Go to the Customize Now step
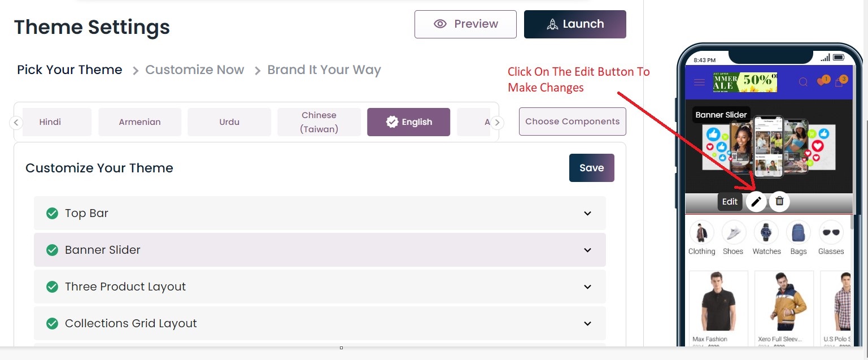The image size is (868, 360). (194, 70)
